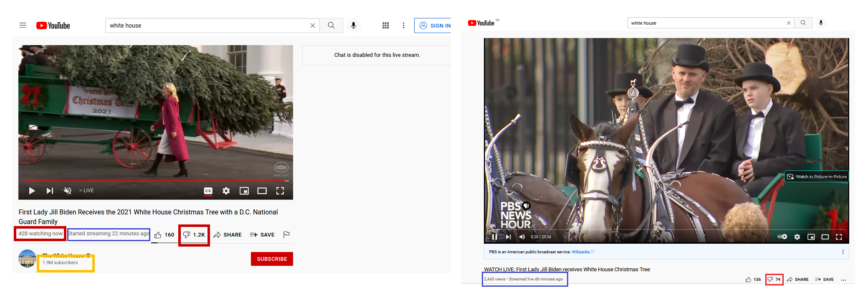Screen dimensions: 868x298
Task: Enable theater mode on the PBS video
Action: click(x=825, y=237)
